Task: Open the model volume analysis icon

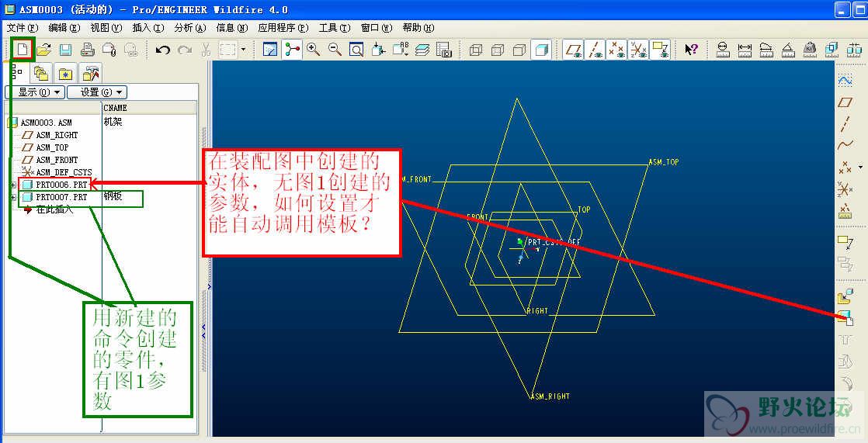Action: pyautogui.click(x=831, y=50)
